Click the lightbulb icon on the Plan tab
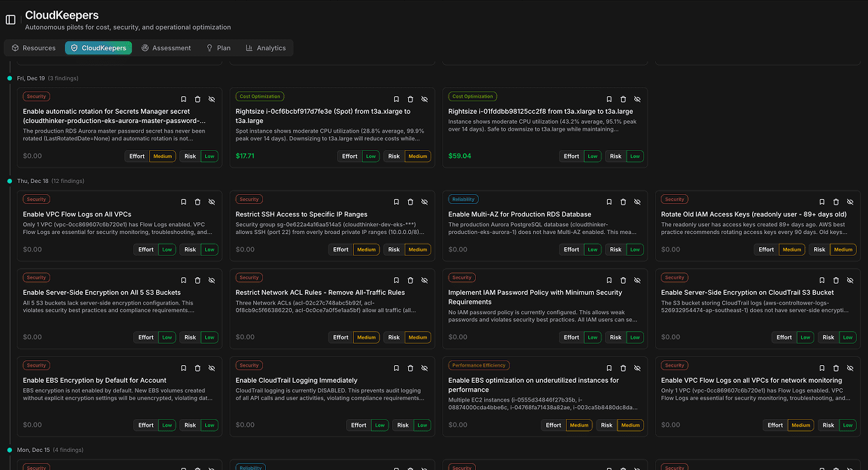868x470 pixels. 210,47
